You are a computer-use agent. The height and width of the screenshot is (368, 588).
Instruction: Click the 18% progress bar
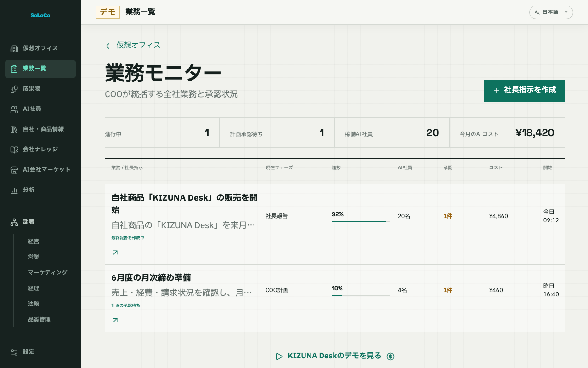[361, 295]
